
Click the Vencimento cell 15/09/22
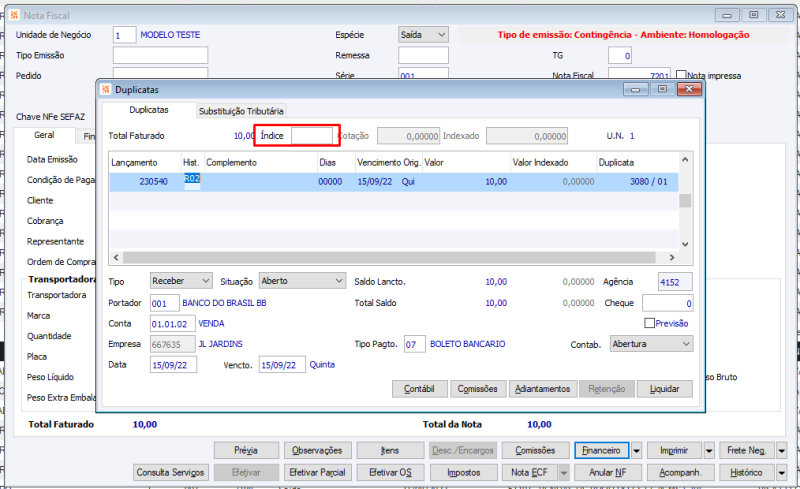coord(374,182)
